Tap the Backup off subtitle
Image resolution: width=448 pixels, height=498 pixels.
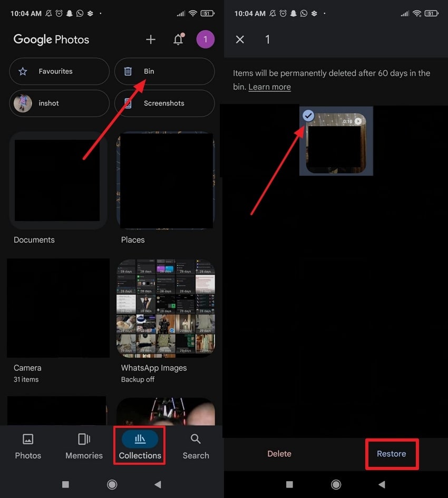[138, 379]
